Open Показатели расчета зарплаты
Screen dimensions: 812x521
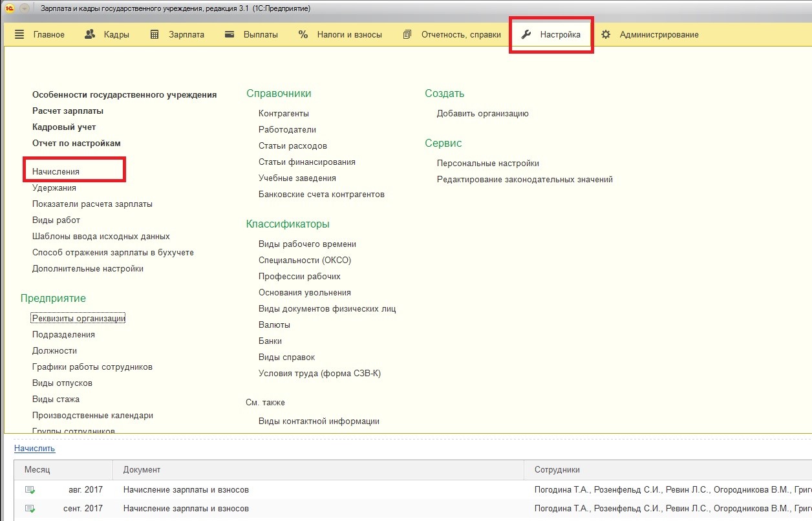[92, 204]
